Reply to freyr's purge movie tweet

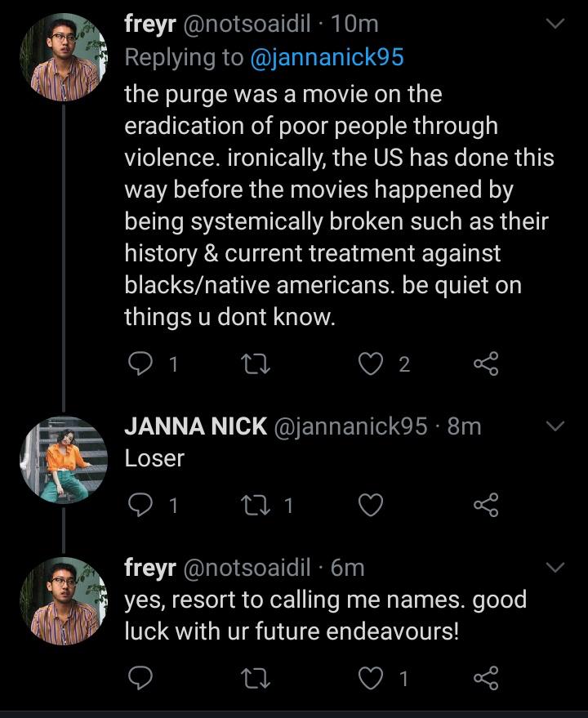tap(140, 365)
